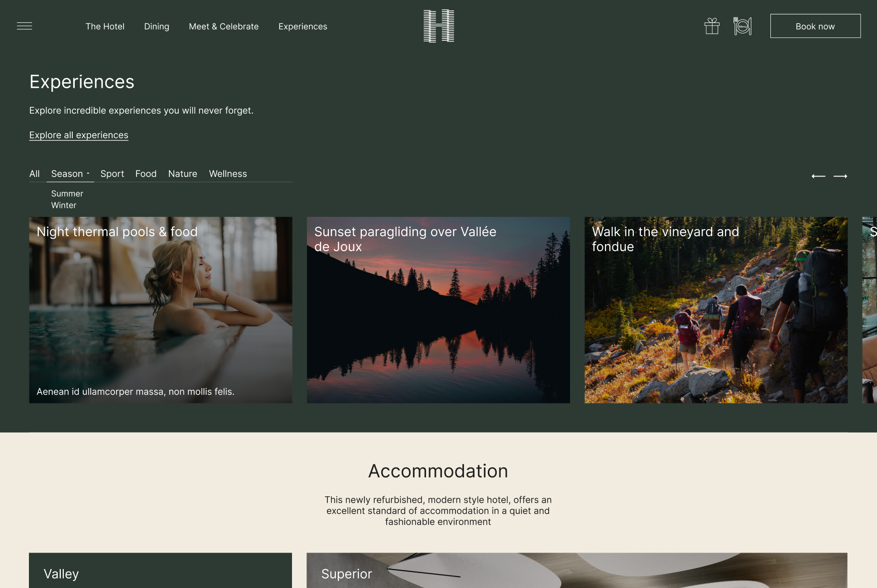Viewport: 877px width, 588px height.
Task: Advance carousel with right arrow
Action: (840, 176)
